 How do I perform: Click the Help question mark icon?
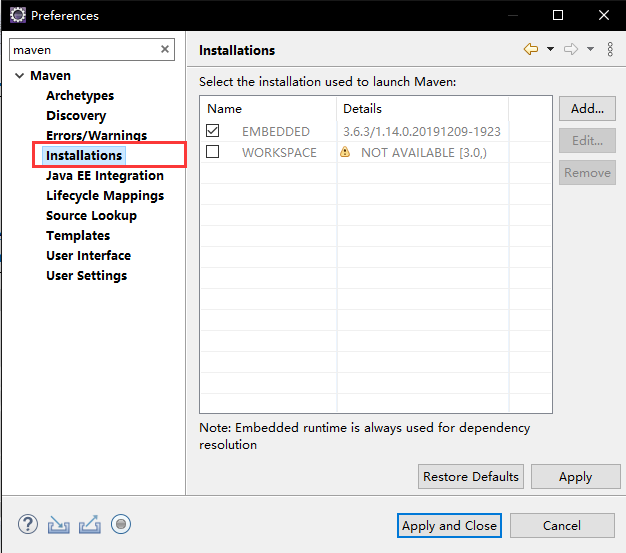(x=28, y=524)
